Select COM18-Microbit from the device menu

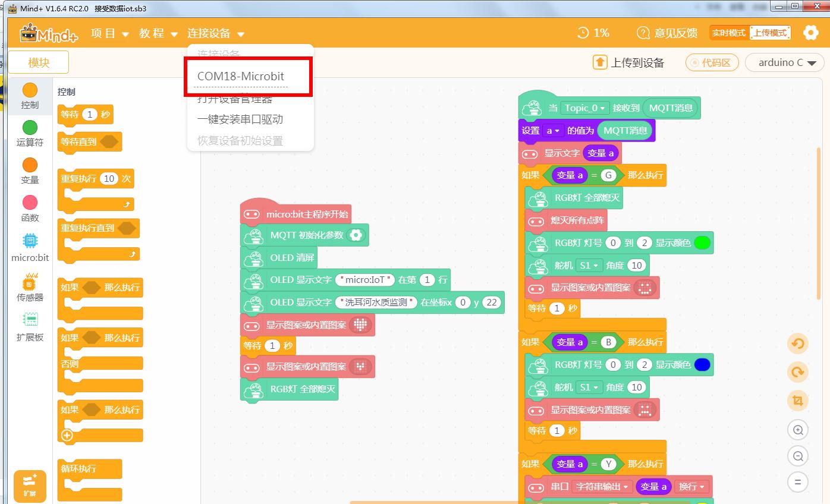point(241,76)
